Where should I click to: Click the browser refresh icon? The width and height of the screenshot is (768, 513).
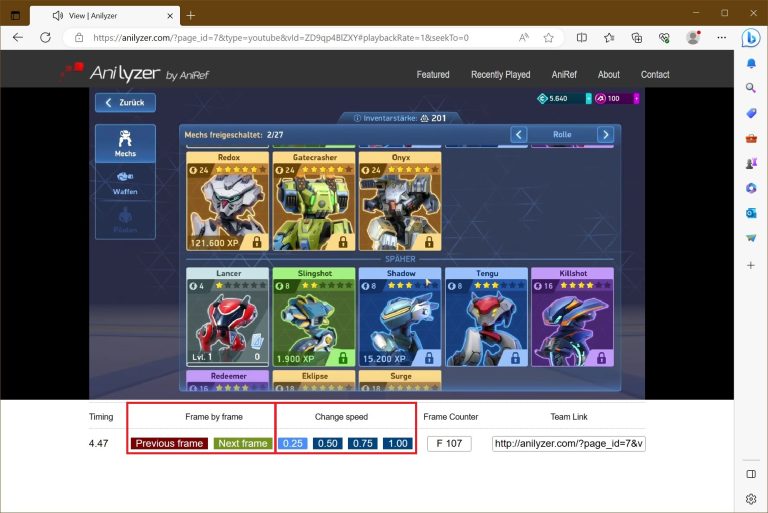[x=45, y=37]
